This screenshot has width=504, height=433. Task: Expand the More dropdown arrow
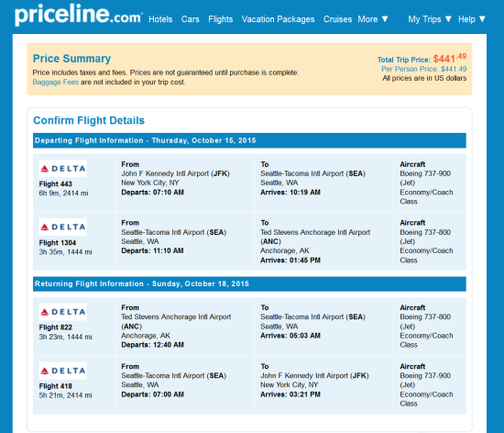coord(385,19)
